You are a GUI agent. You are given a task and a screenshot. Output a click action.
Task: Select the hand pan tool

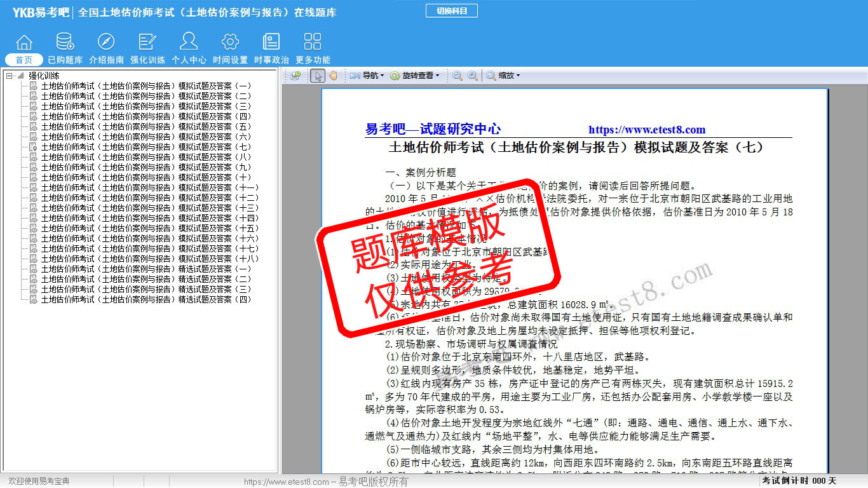coord(333,76)
